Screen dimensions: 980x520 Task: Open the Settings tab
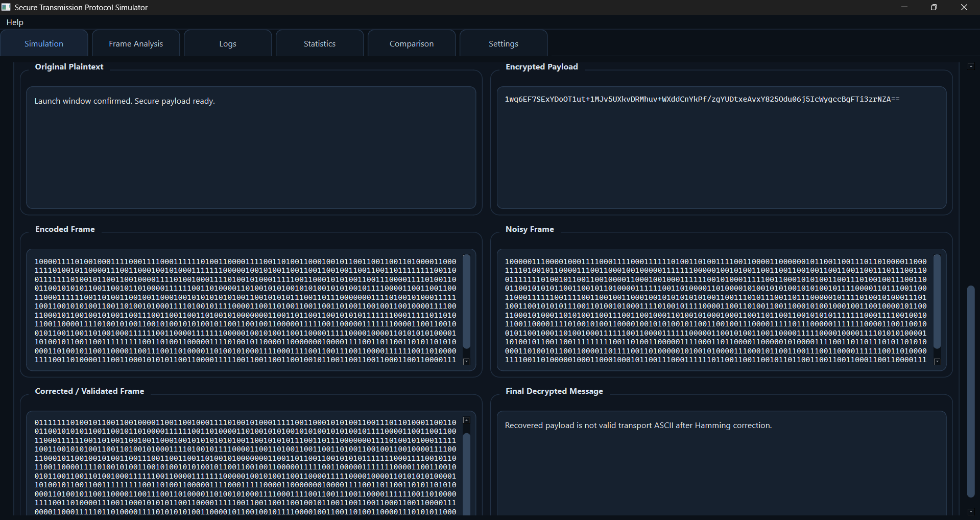[504, 44]
